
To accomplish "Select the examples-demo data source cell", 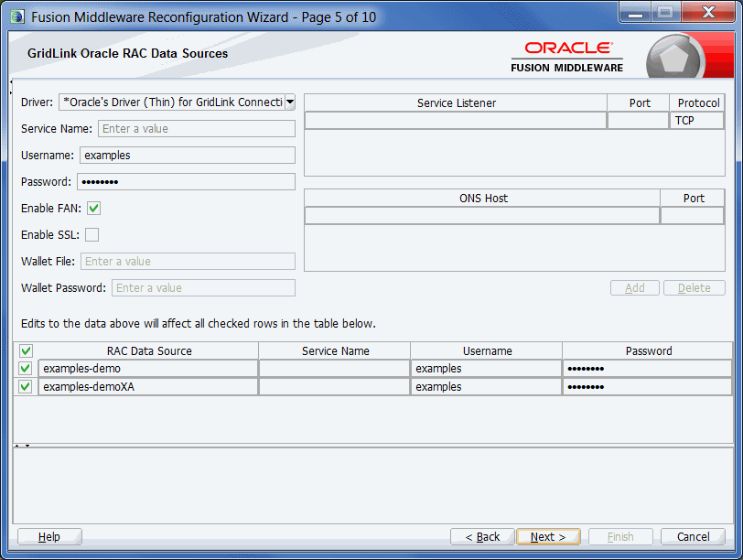I will 148,368.
